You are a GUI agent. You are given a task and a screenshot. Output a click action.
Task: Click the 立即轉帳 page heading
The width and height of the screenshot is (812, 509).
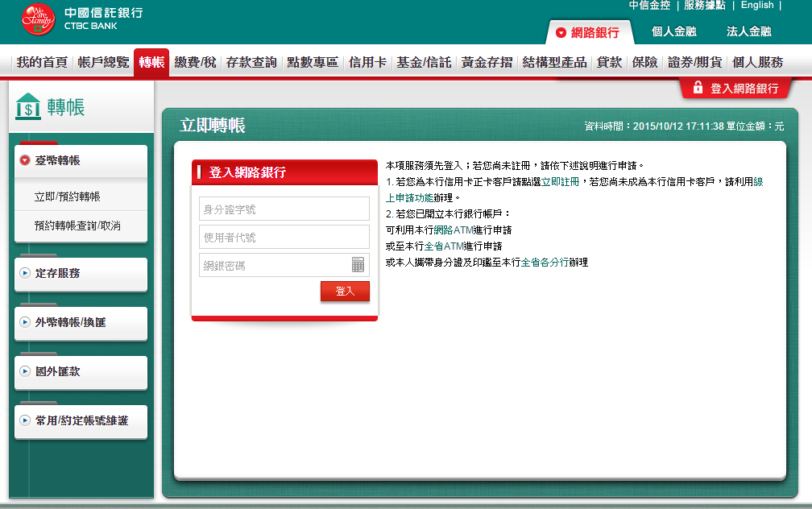213,126
